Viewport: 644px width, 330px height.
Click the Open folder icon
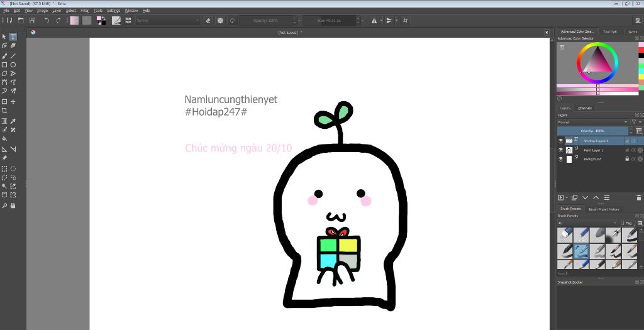(21, 20)
